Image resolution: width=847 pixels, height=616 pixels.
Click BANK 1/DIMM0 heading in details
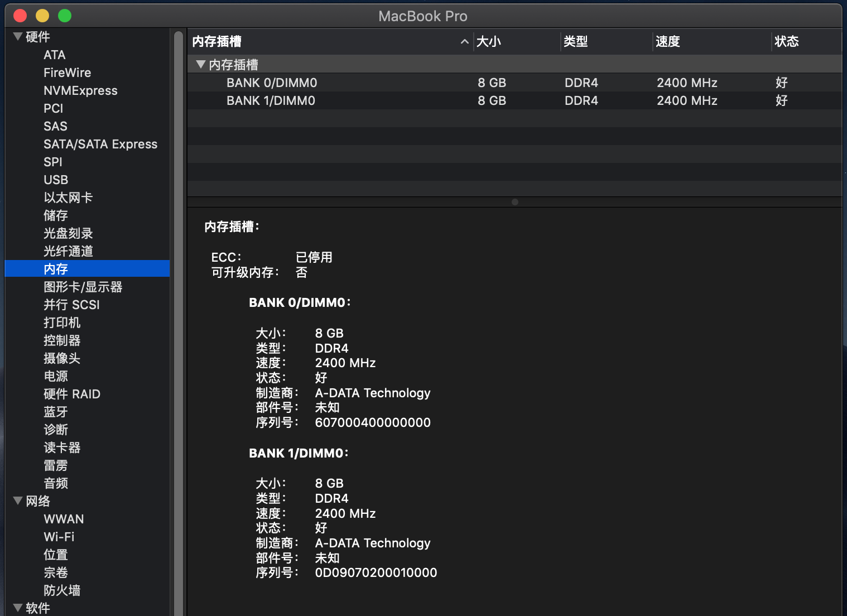point(299,453)
